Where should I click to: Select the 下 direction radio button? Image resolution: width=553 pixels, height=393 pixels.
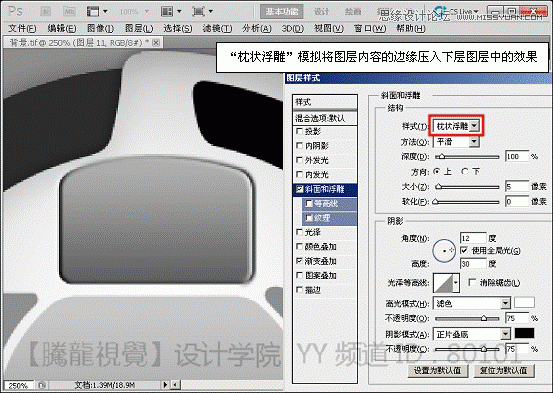click(465, 171)
